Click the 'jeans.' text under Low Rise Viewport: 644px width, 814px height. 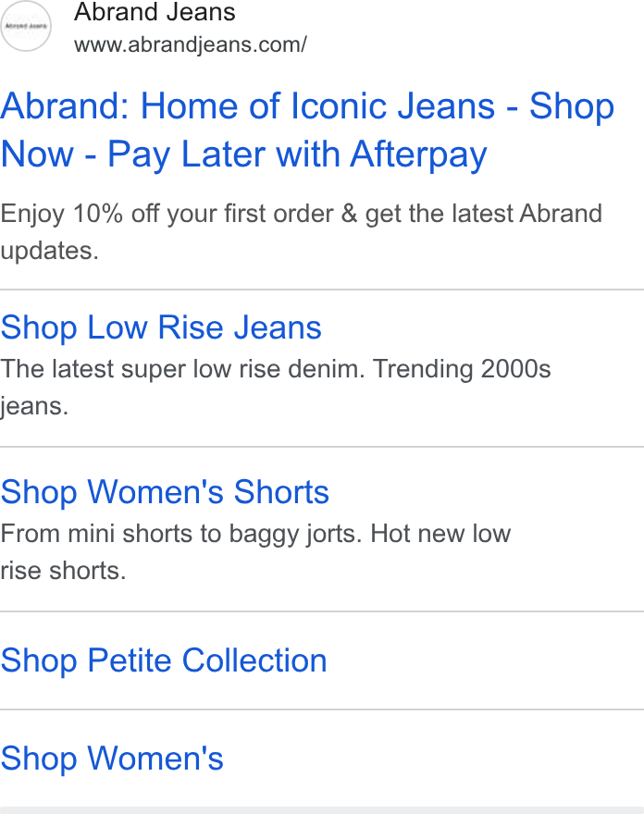[x=34, y=406]
